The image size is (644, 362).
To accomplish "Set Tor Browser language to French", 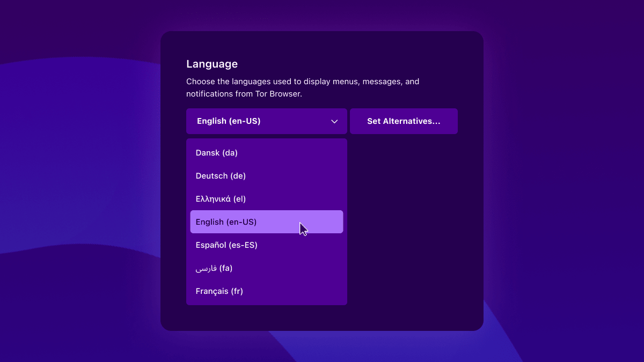I will click(219, 291).
